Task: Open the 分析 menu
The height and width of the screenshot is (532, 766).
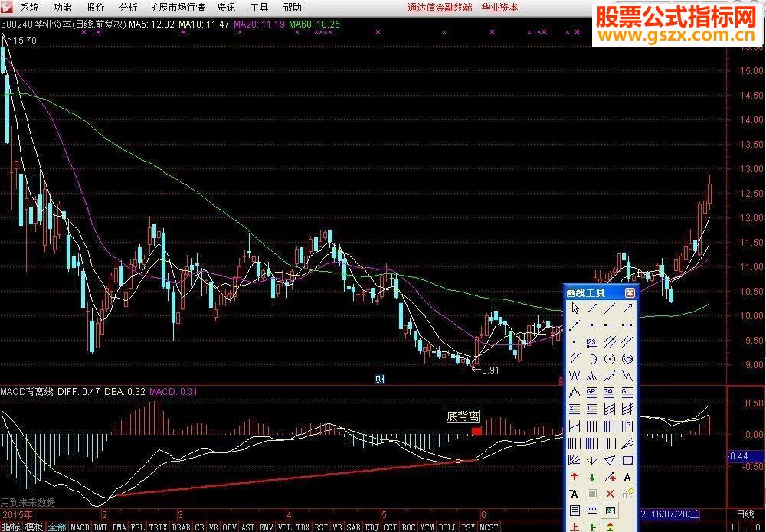Action: pyautogui.click(x=128, y=8)
